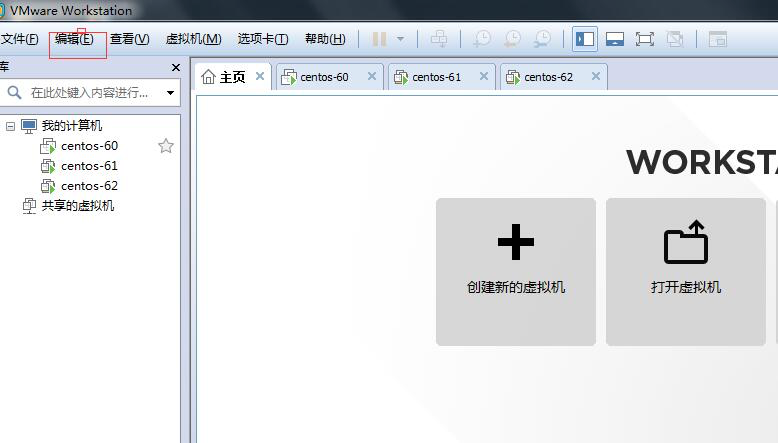Click the centos-60 VM icon in tree
The image size is (778, 443).
click(x=48, y=146)
